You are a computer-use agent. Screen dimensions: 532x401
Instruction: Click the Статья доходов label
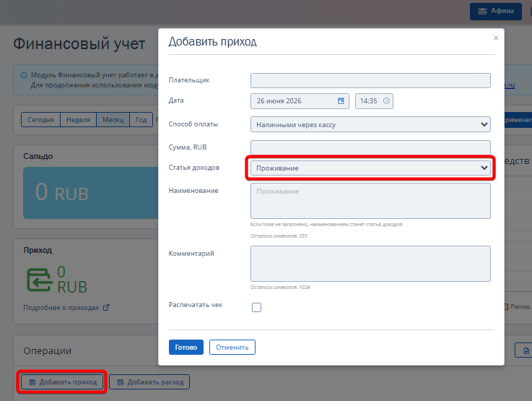[x=194, y=168]
